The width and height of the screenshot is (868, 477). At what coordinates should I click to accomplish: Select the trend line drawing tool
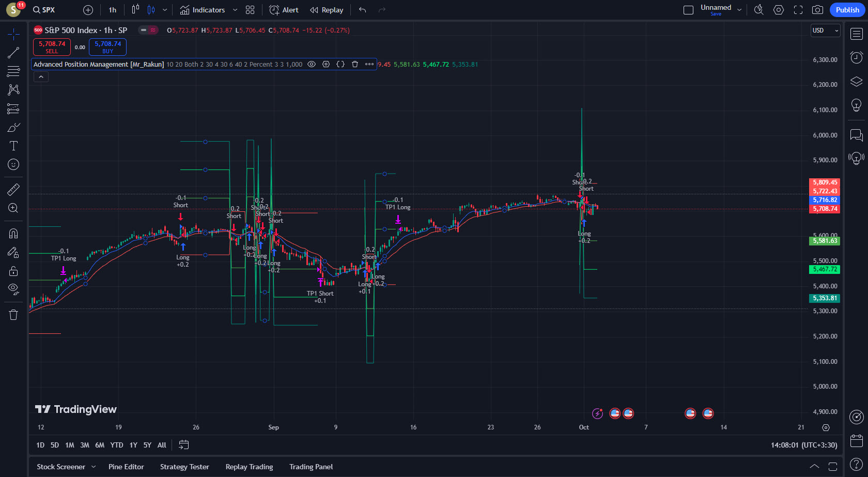(13, 53)
